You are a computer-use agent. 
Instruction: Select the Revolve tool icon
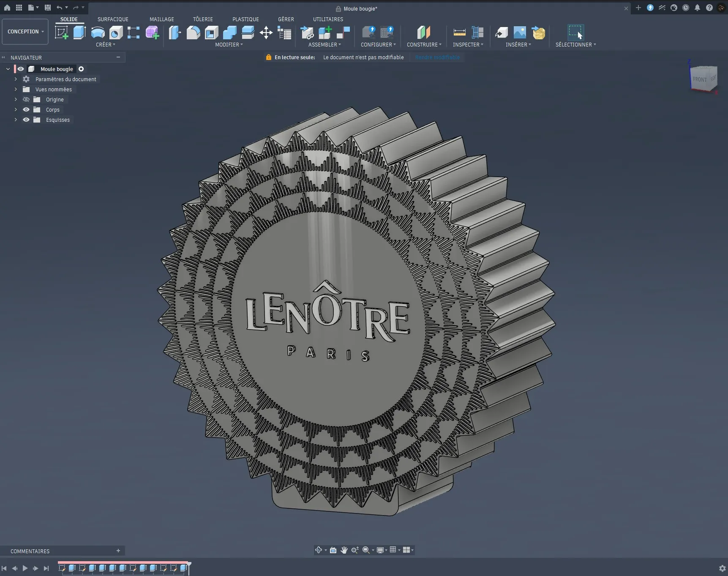click(x=98, y=33)
